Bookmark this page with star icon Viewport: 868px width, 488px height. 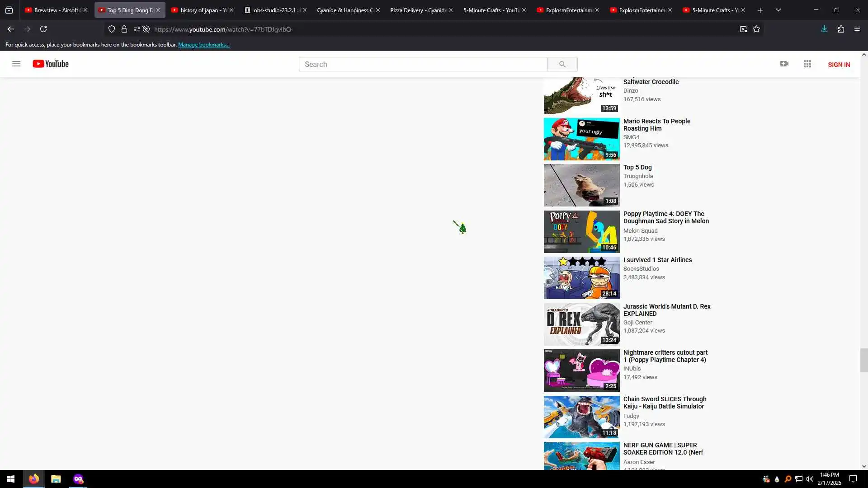[x=756, y=29]
